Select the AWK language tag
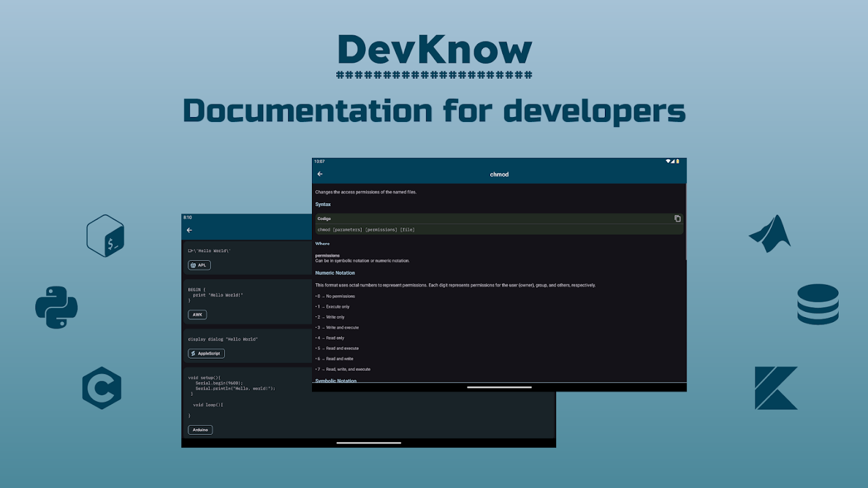 [197, 315]
